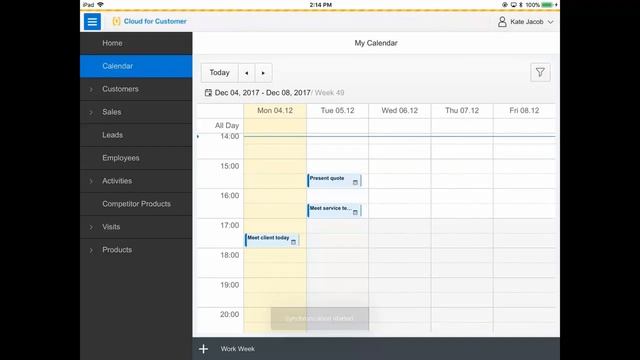The image size is (640, 360).
Task: Open the Present quote appointment
Action: click(x=334, y=181)
